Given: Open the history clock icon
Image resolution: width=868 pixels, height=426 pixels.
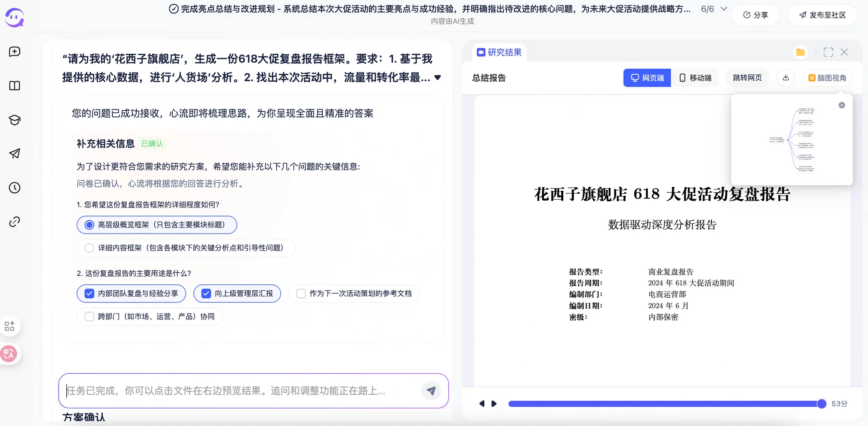Looking at the screenshot, I should pyautogui.click(x=15, y=188).
